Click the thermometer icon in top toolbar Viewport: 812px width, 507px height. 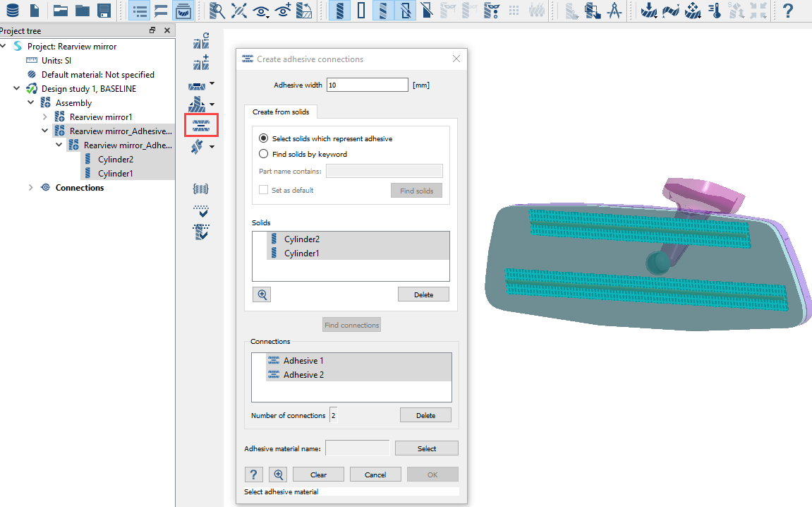pos(715,11)
